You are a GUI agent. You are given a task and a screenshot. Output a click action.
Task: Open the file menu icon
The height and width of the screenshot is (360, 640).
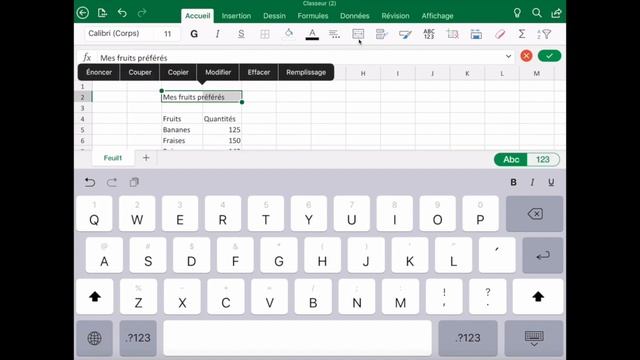(x=102, y=13)
